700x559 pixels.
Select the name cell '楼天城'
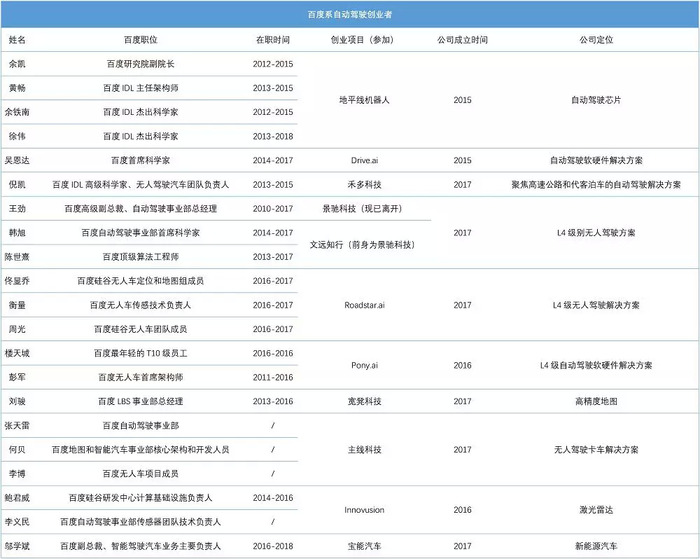click(17, 353)
